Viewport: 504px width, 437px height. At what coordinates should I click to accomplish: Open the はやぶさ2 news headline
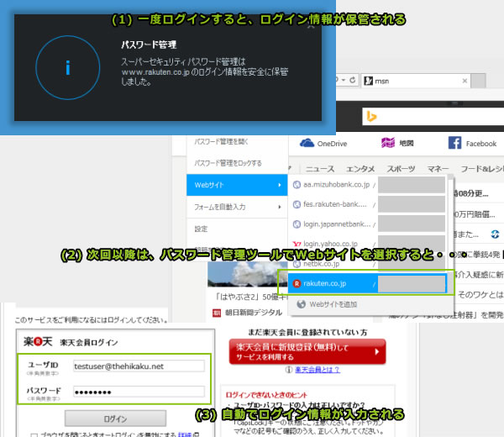coord(252,297)
